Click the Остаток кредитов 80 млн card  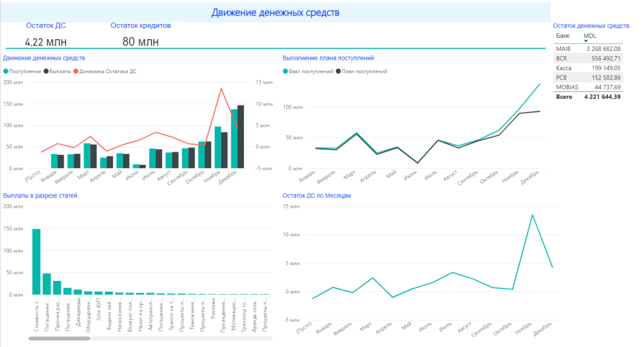(x=140, y=42)
